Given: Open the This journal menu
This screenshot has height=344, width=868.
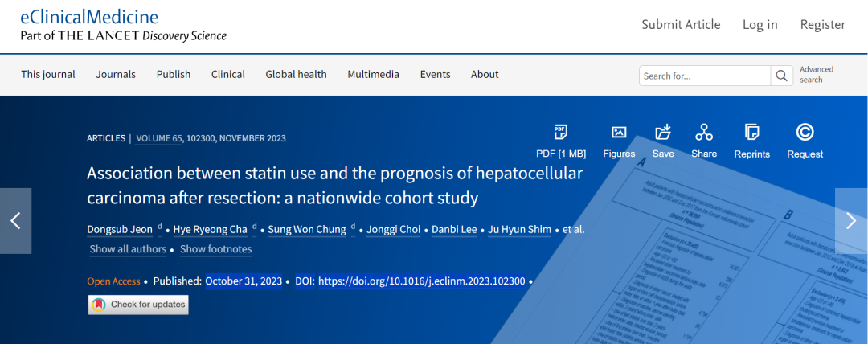Looking at the screenshot, I should click(48, 74).
